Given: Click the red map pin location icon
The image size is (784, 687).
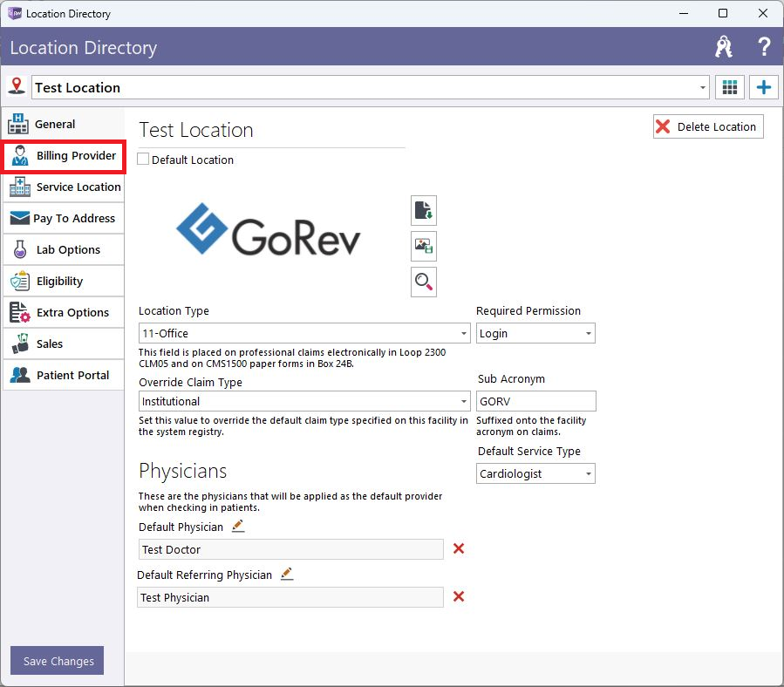Looking at the screenshot, I should coord(17,86).
